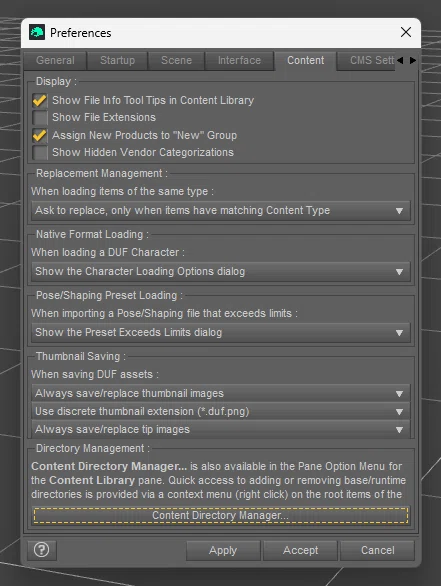Enable Show Hidden Vendor Categorizations checkbox
The image size is (441, 586).
pos(40,152)
